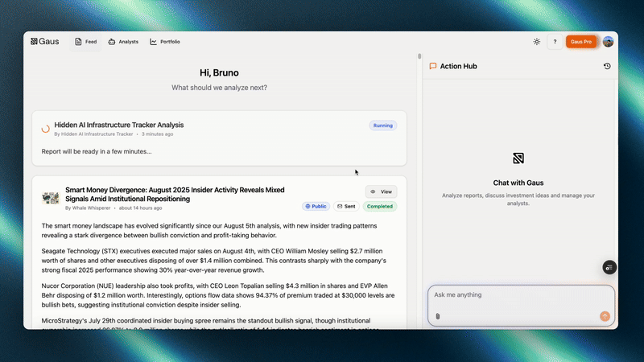Click the Gaus Pro upgrade button
This screenshot has height=362, width=644.
tap(580, 42)
